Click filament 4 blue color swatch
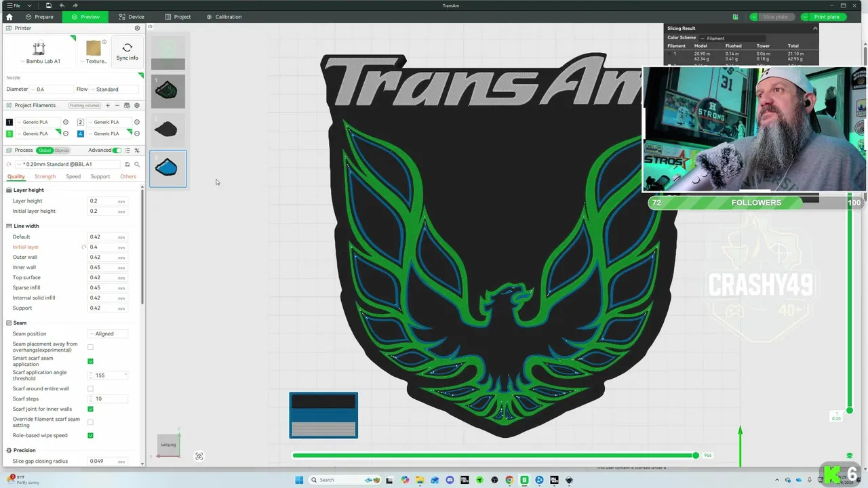Image resolution: width=868 pixels, height=488 pixels. click(x=80, y=134)
